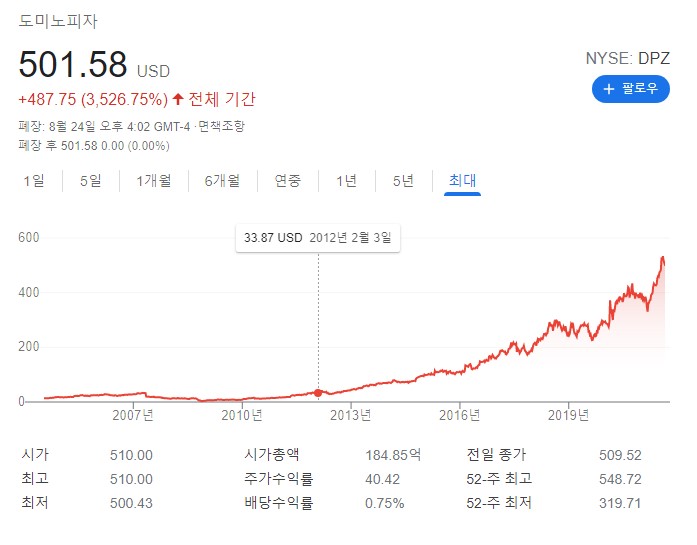Click the 33.87 USD chart tooltip
The image size is (697, 545).
tap(318, 238)
